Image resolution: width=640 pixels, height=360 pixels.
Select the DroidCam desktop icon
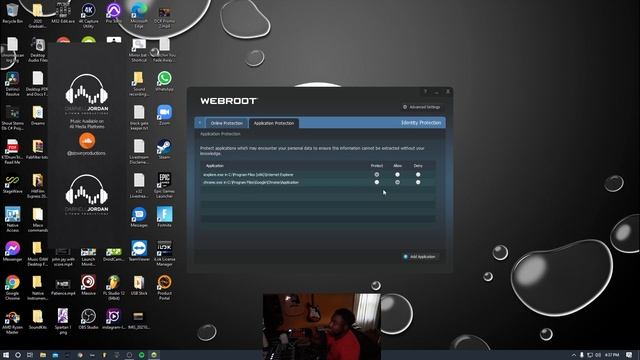tap(114, 253)
